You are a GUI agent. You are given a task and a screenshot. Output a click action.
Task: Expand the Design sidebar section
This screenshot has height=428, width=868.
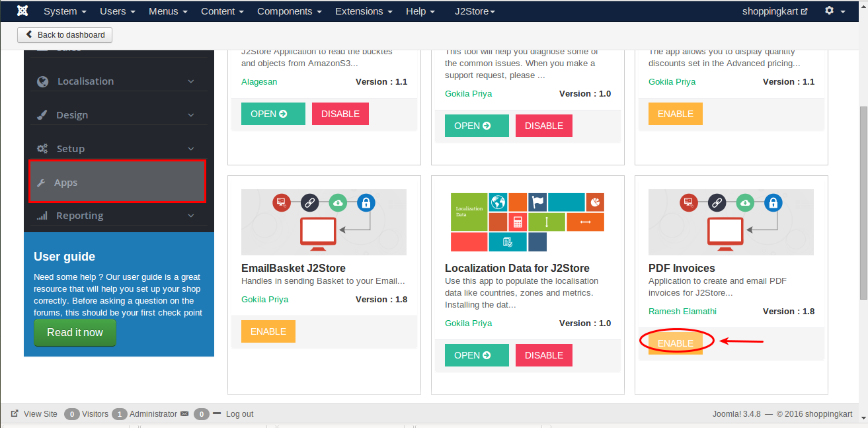tap(118, 115)
